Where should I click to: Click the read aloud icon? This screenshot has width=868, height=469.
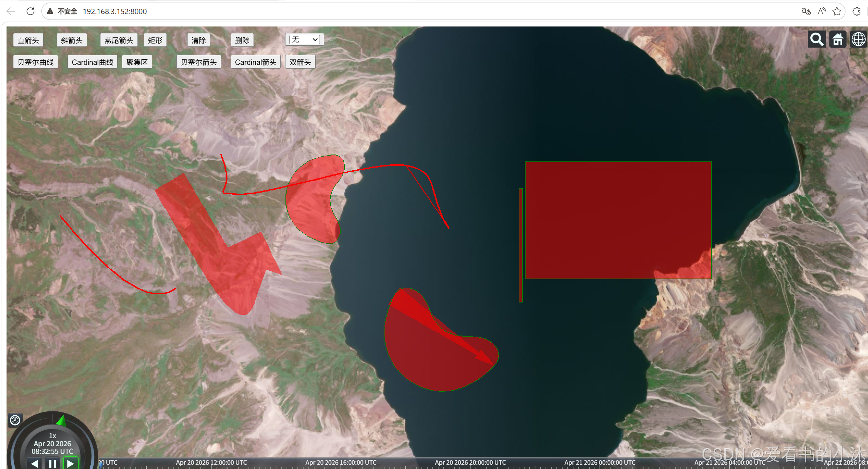(822, 11)
